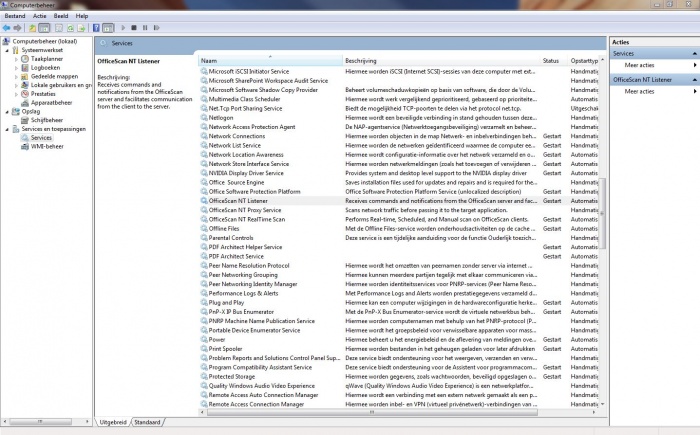This screenshot has width=700, height=435.
Task: Click gear icon of Microsoft iSCSI Initiator Service
Action: [204, 71]
